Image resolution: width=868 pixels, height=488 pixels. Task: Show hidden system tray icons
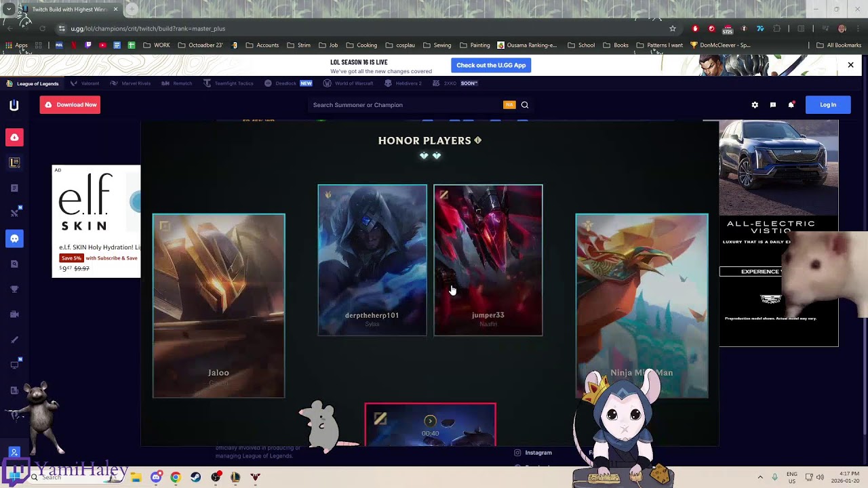pyautogui.click(x=759, y=477)
